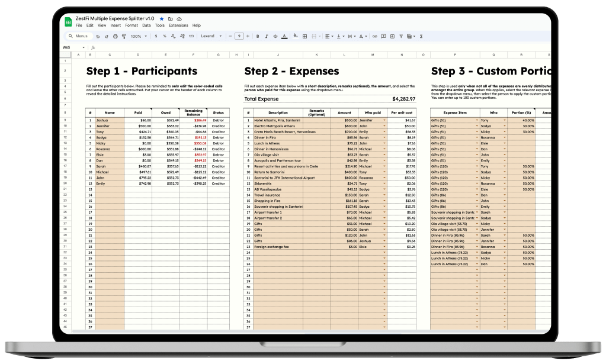Image resolution: width=606 pixels, height=364 pixels.
Task: Increase the font size with plus button
Action: (246, 36)
